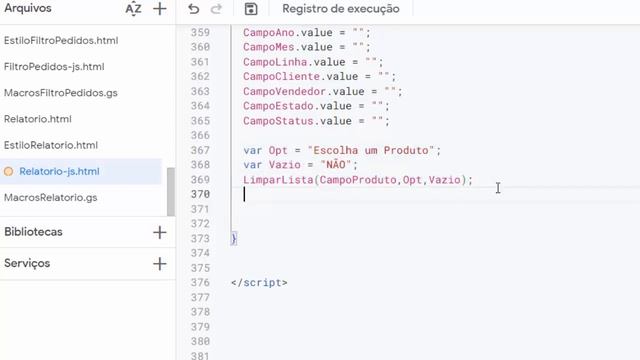The image size is (640, 360).
Task: Click the Bibliotecas section heading
Action: (33, 232)
